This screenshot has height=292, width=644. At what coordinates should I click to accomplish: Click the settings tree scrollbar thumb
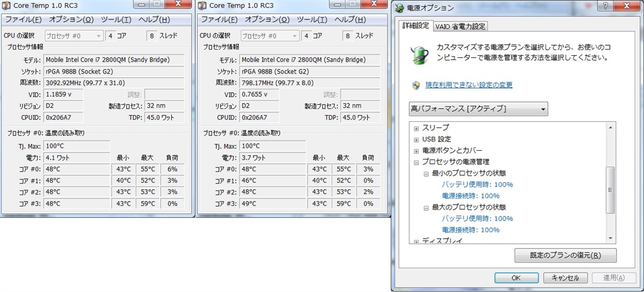coord(610,190)
